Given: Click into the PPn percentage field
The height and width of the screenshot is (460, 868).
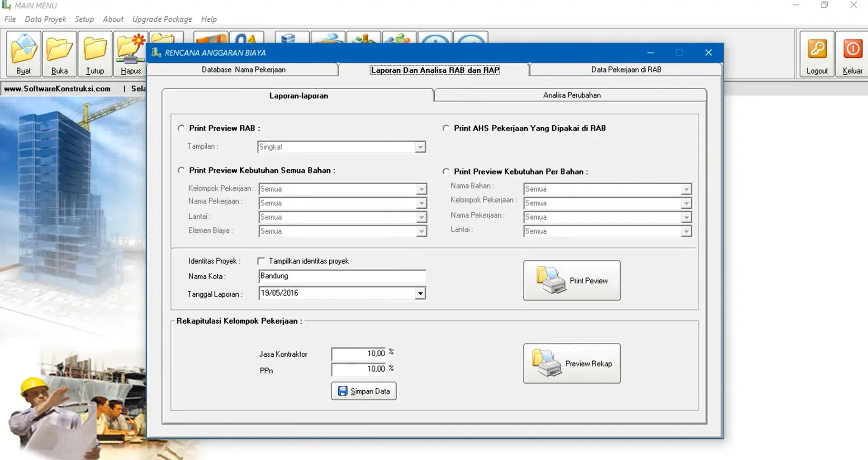Looking at the screenshot, I should click(359, 369).
